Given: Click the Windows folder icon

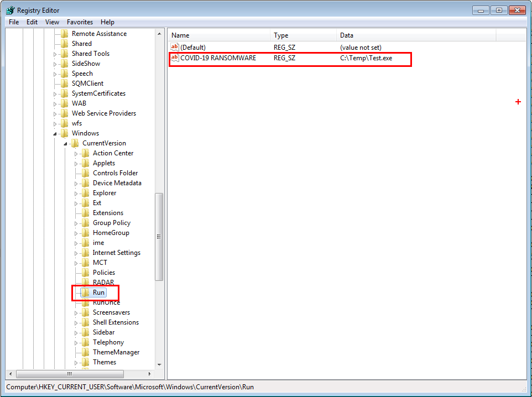Looking at the screenshot, I should 65,133.
